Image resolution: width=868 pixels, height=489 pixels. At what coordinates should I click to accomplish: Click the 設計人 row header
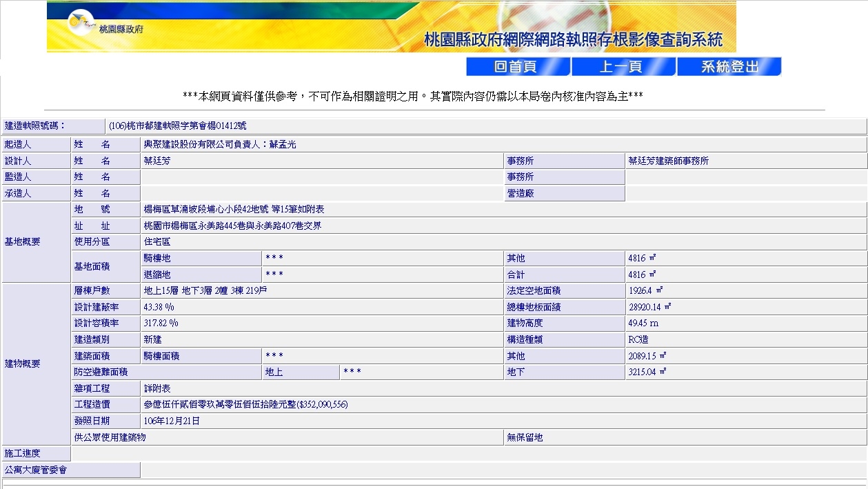point(36,161)
